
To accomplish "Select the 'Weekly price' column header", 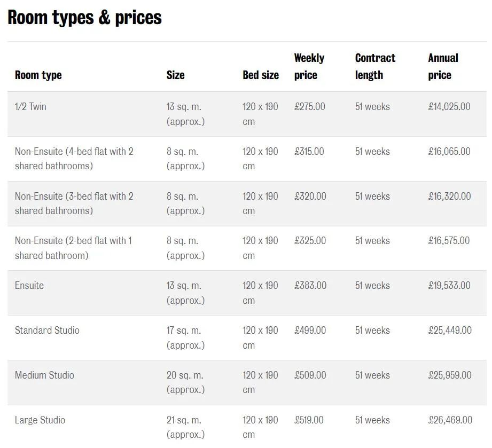I will tap(309, 67).
